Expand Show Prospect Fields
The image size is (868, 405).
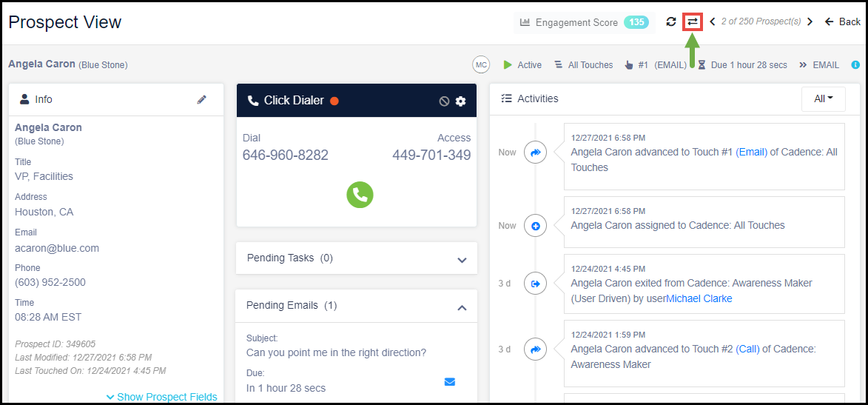click(161, 397)
